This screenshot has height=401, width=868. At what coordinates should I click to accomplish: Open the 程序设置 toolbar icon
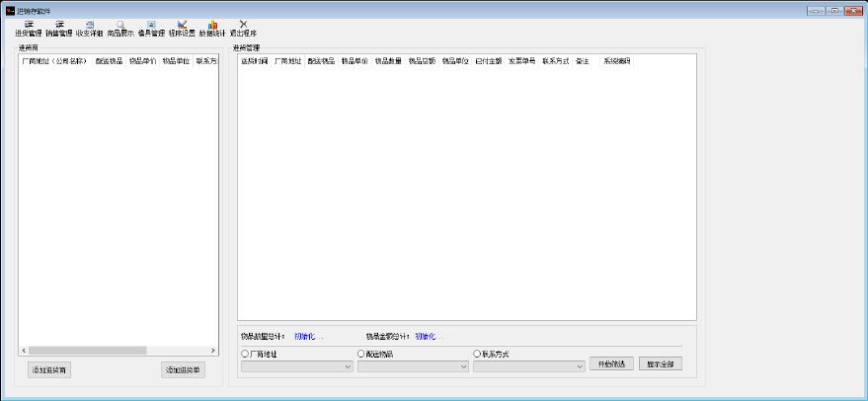(182, 28)
